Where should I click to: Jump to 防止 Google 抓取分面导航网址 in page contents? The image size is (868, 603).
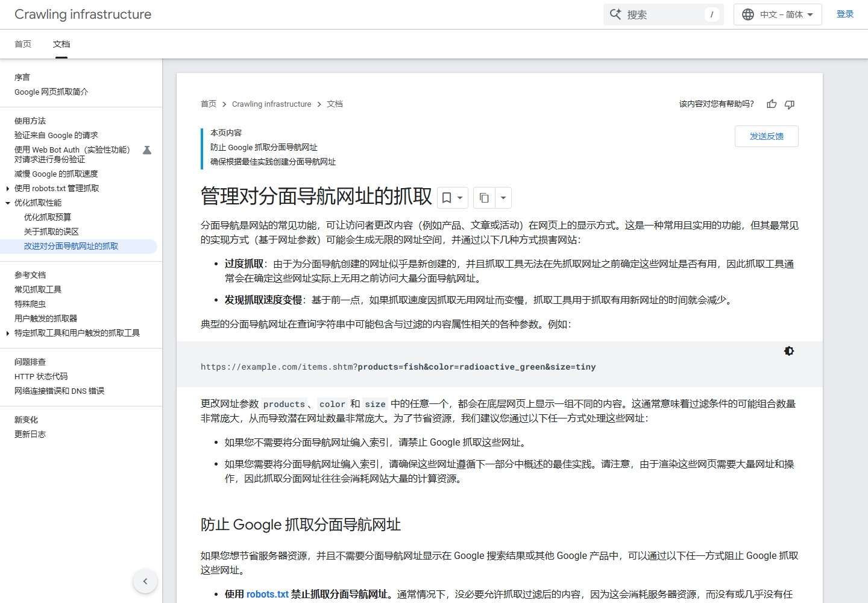point(264,148)
